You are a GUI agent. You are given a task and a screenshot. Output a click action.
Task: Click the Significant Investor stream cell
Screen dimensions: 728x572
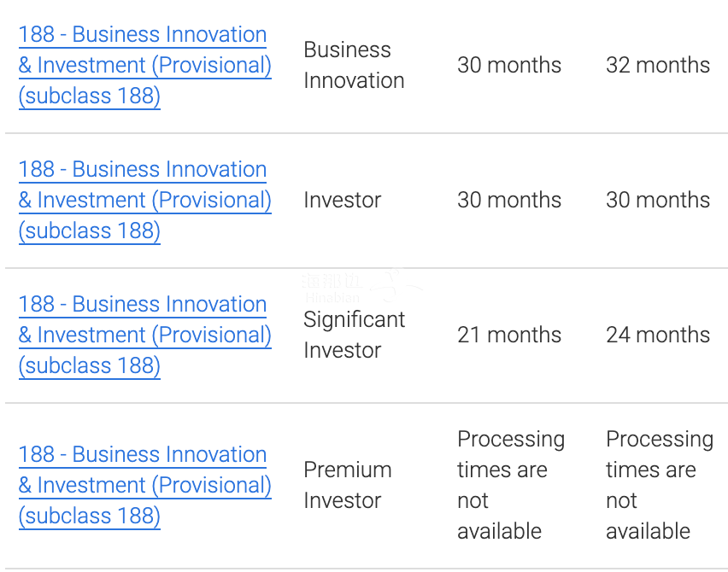[x=355, y=335]
